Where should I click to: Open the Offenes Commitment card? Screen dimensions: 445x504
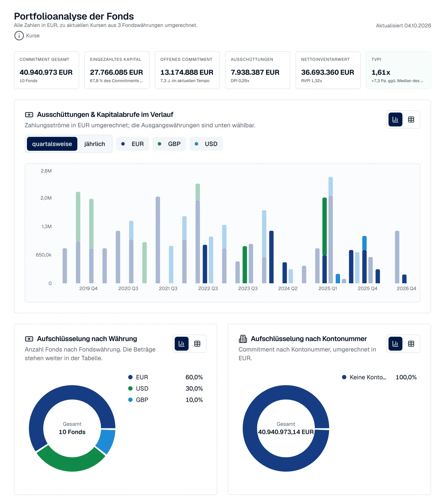tap(187, 70)
